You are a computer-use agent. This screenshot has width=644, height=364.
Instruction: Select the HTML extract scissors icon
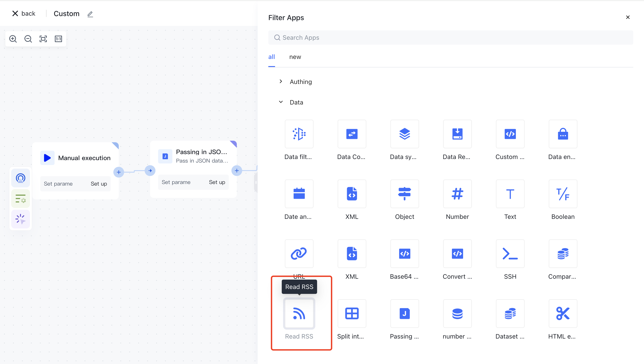pos(563,314)
